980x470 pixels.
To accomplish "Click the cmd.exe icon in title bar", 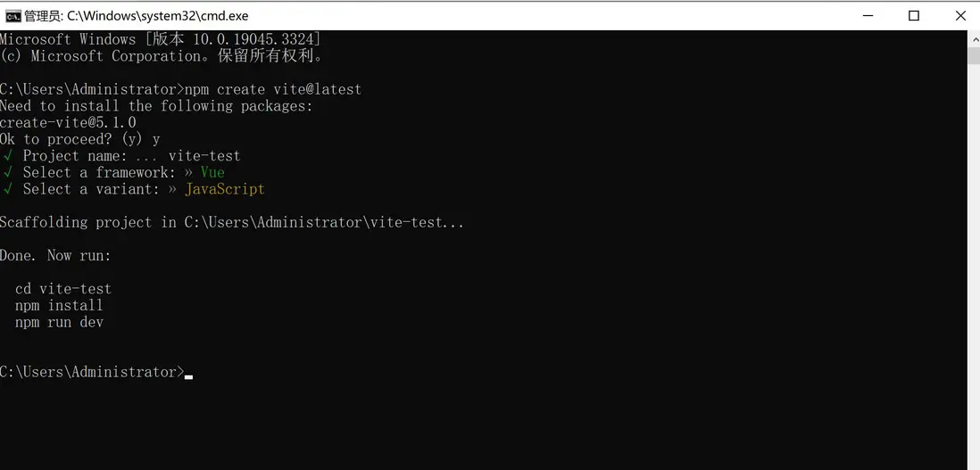I will (13, 16).
